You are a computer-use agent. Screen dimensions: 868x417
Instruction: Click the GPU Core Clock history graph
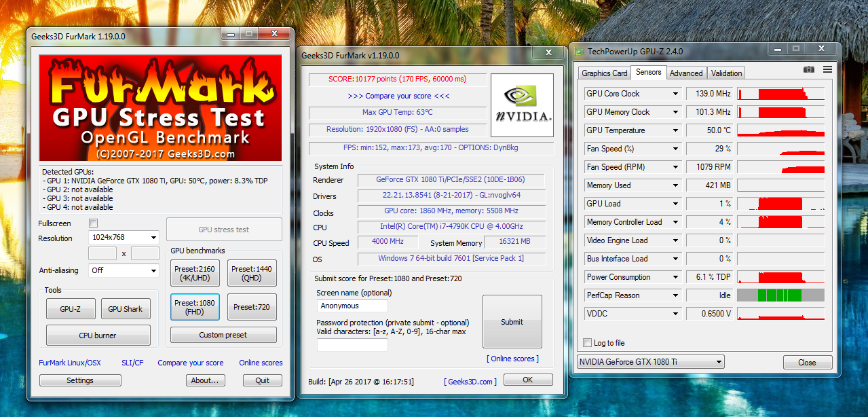[x=780, y=94]
